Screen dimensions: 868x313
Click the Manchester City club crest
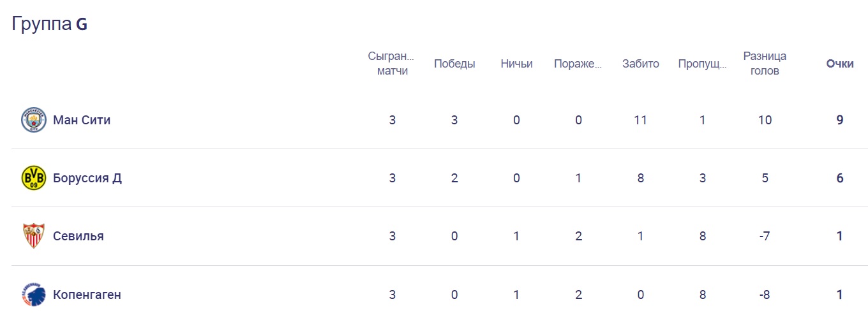33,120
